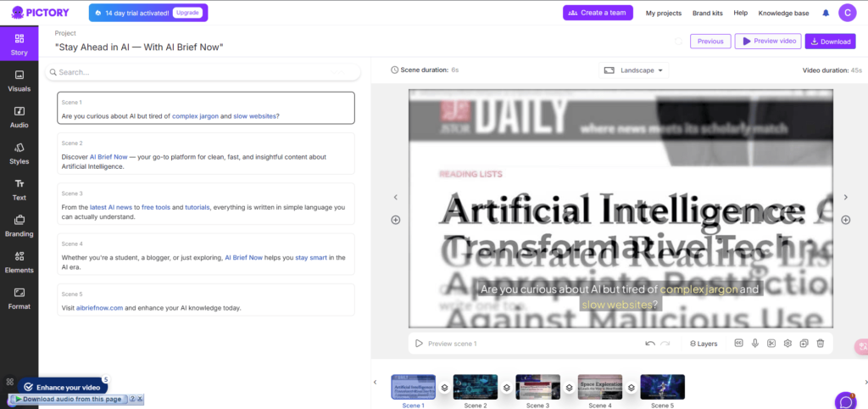This screenshot has height=409, width=868.
Task: Open the user profile avatar C
Action: (x=847, y=13)
